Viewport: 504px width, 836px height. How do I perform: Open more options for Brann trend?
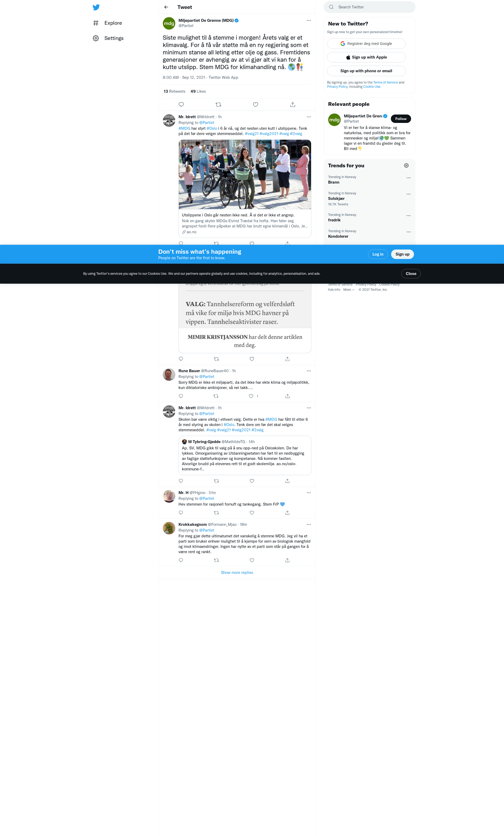click(x=408, y=178)
